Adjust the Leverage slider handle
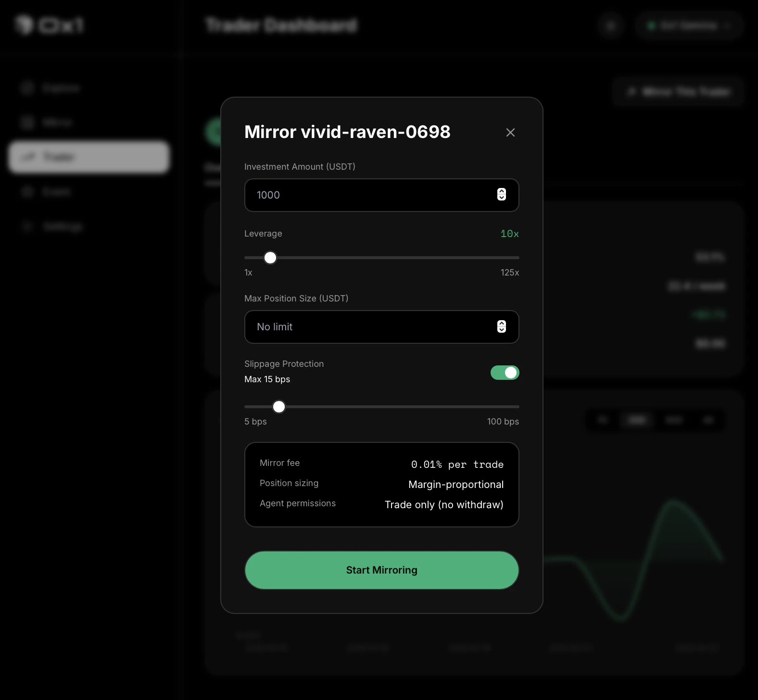The height and width of the screenshot is (700, 758). point(270,258)
